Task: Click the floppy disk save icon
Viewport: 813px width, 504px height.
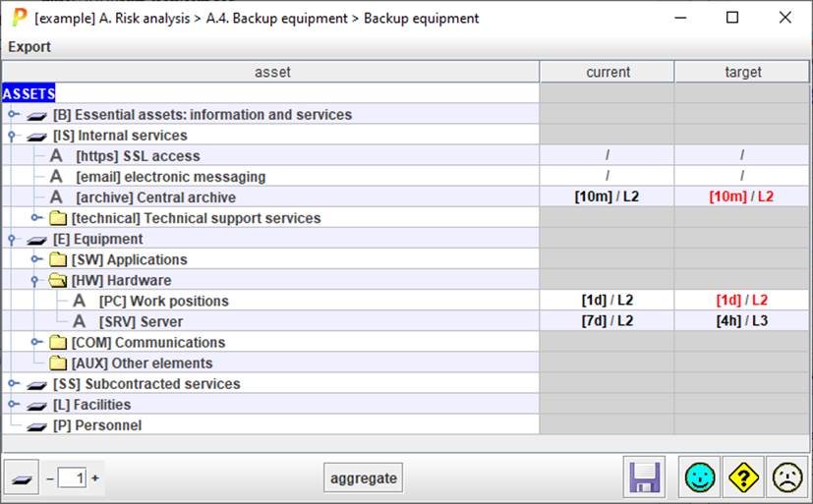Action: [645, 478]
